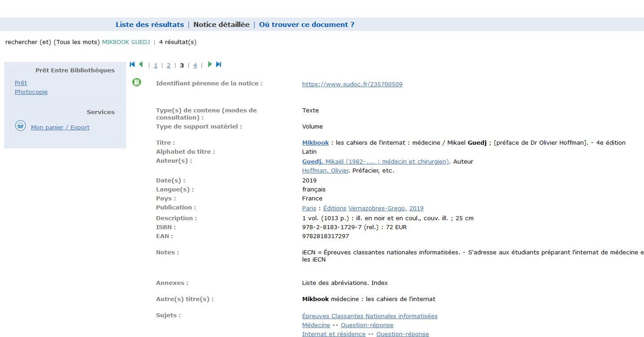Open result page 2

(x=169, y=66)
